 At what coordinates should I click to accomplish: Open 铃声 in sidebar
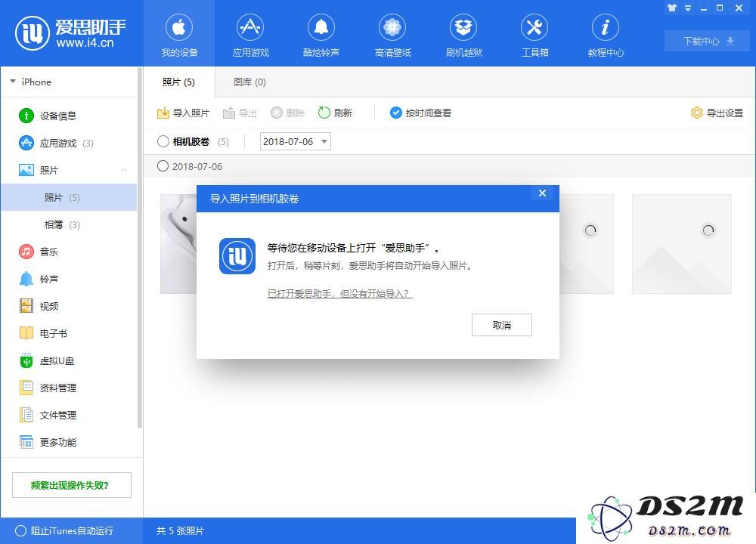tap(69, 279)
